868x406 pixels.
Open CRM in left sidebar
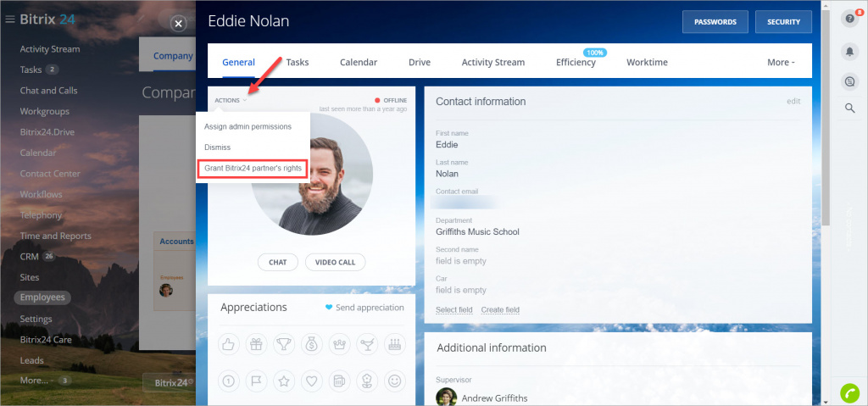pyautogui.click(x=30, y=257)
